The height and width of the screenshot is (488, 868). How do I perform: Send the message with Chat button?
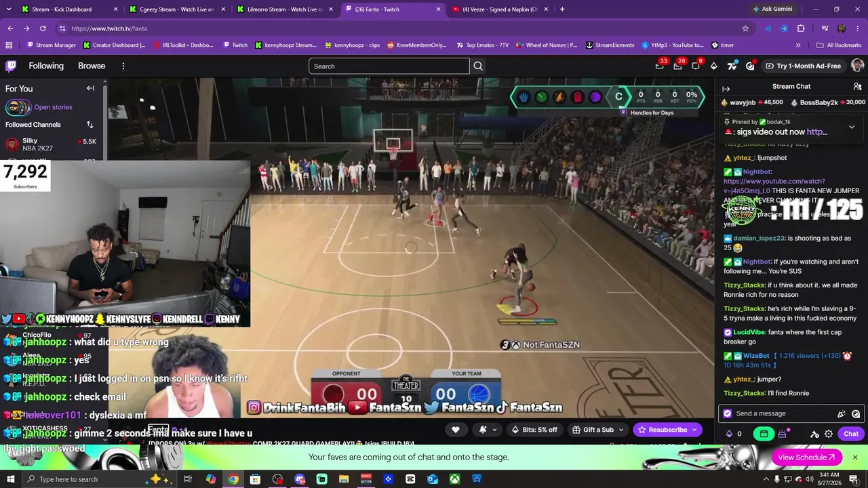pyautogui.click(x=851, y=434)
